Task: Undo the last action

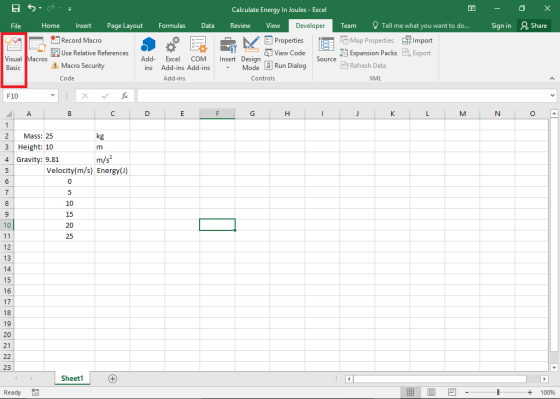Action: [x=32, y=8]
